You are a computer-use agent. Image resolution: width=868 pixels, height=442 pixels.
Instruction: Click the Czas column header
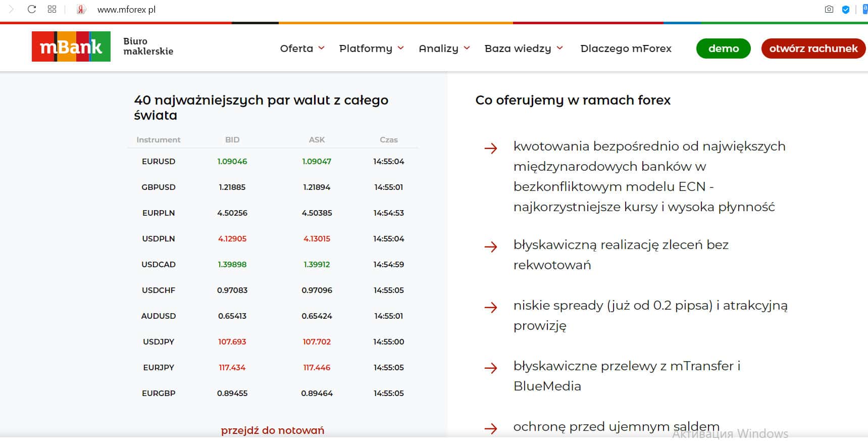(389, 140)
